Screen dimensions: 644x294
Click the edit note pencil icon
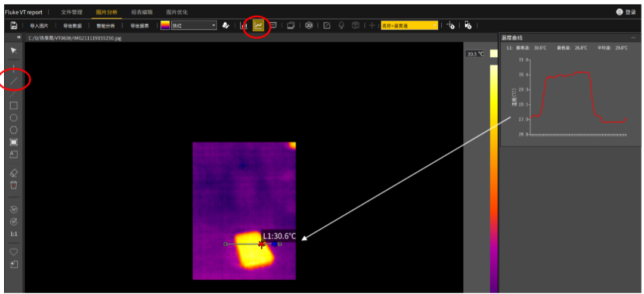coord(327,26)
